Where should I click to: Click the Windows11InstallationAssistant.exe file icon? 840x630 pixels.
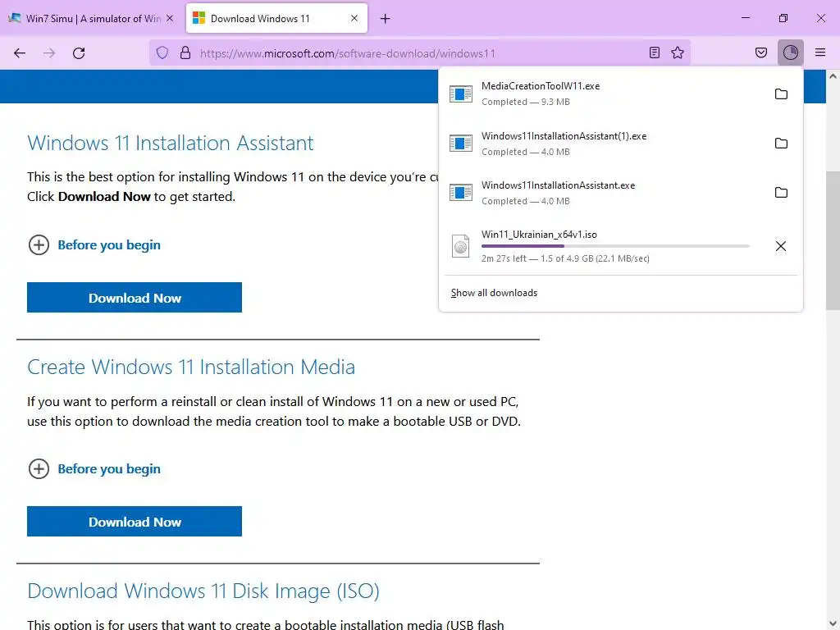pyautogui.click(x=461, y=193)
